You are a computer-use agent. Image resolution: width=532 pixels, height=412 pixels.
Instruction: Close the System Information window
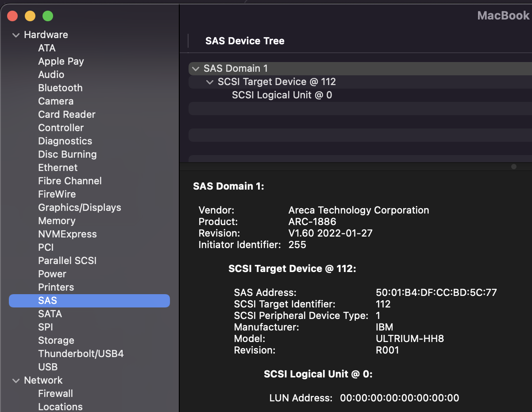pos(12,16)
